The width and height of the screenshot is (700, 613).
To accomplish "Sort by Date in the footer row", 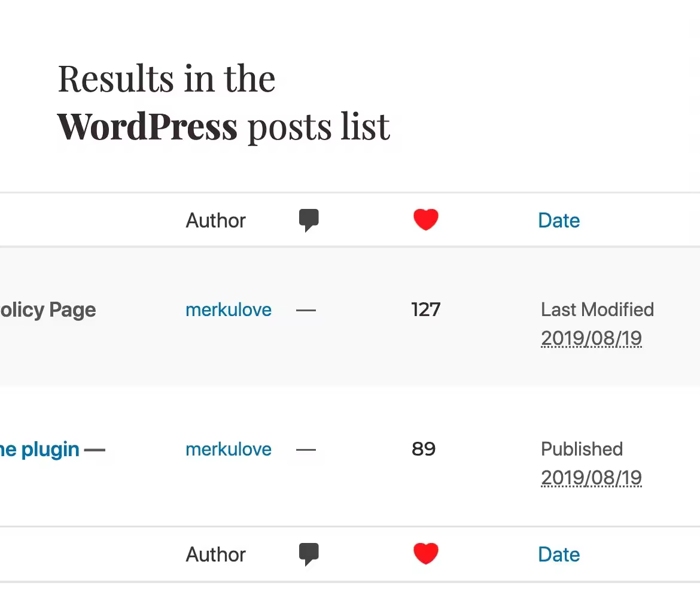I will 559,554.
